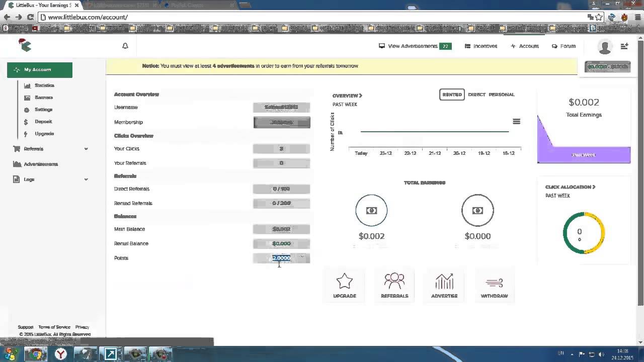This screenshot has width=644, height=362.
Task: Open the chart hamburger menu
Action: pos(516,121)
